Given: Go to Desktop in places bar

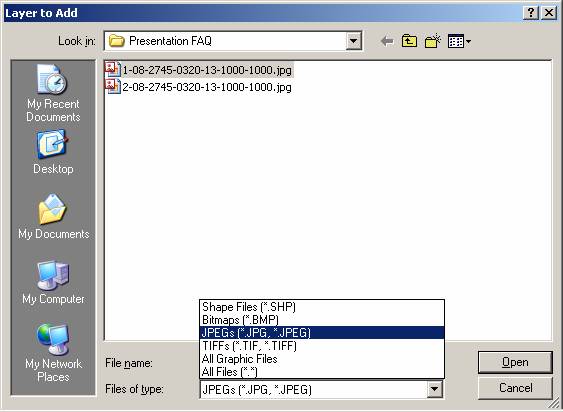Looking at the screenshot, I should [x=53, y=152].
